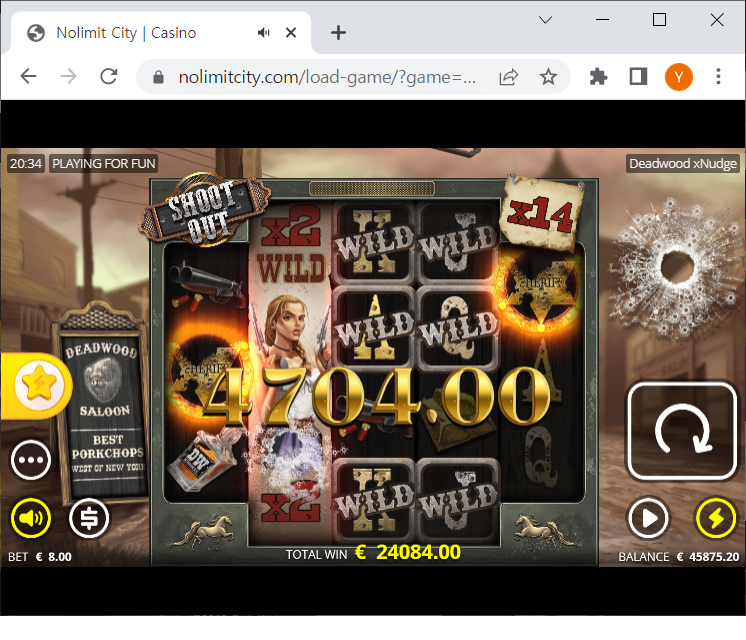Open the game menu with three dots
The image size is (746, 640).
[x=31, y=460]
